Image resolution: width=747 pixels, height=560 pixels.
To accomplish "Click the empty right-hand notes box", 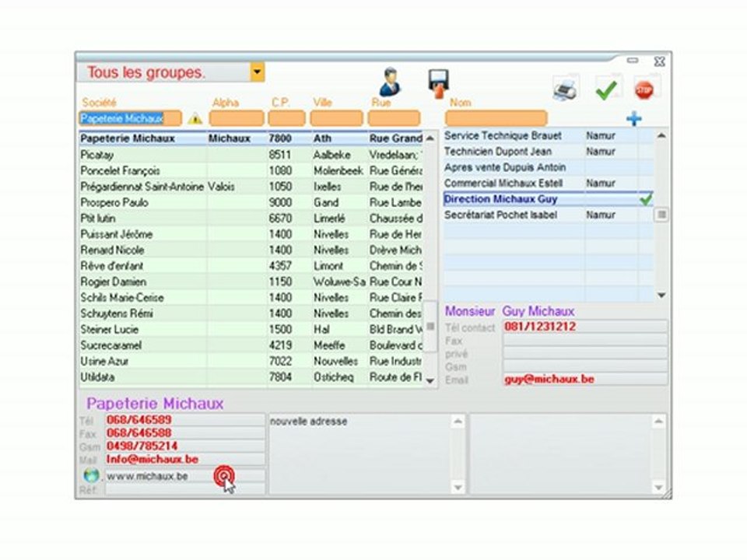I will point(561,453).
